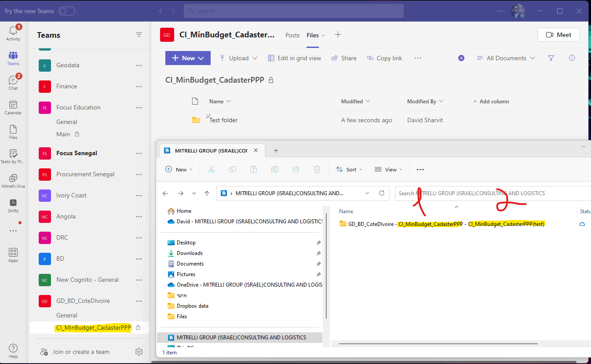Click Rename icon in File Explorer toolbar
Image resolution: width=591 pixels, height=364 pixels.
[x=275, y=169]
